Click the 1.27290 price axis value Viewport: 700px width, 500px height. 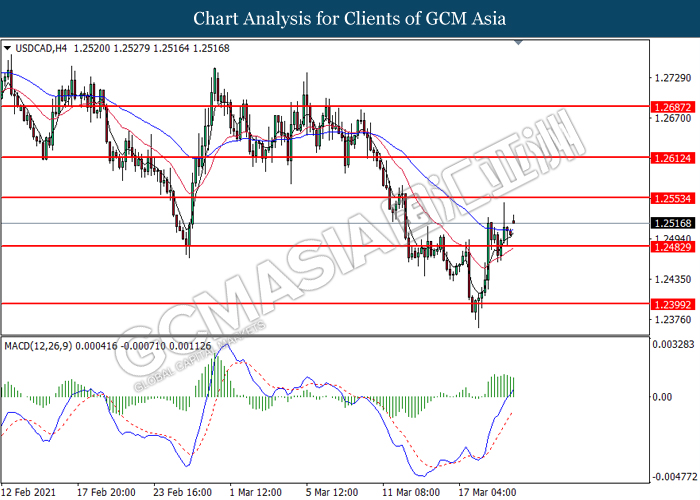[x=673, y=78]
